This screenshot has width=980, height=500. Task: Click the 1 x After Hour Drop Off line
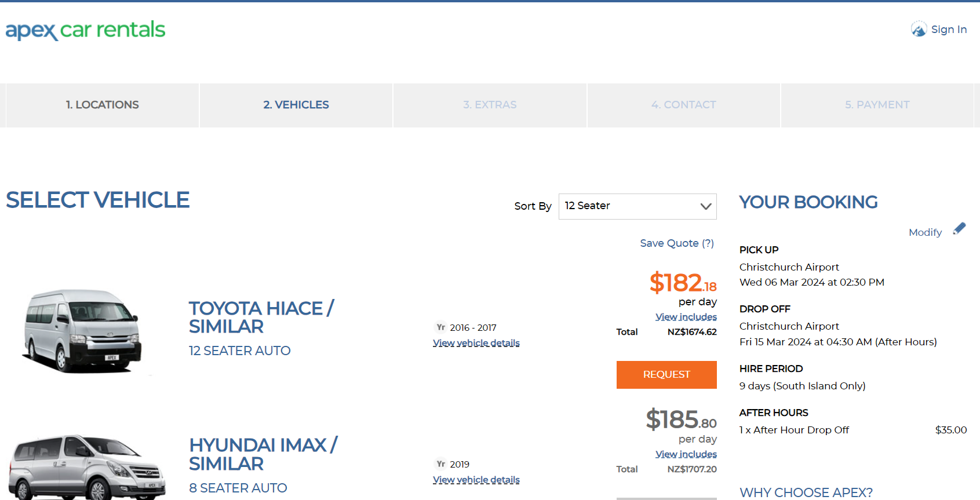pyautogui.click(x=794, y=430)
